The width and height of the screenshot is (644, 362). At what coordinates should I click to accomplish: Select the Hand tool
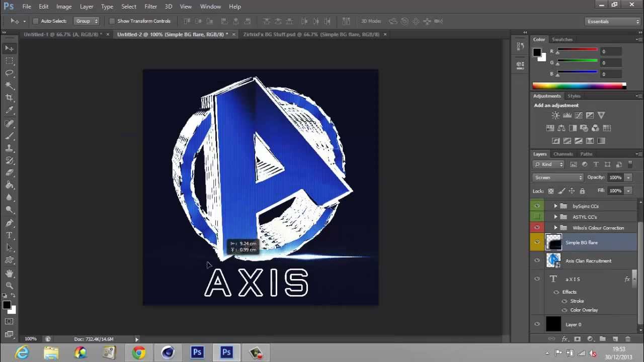click(x=10, y=273)
